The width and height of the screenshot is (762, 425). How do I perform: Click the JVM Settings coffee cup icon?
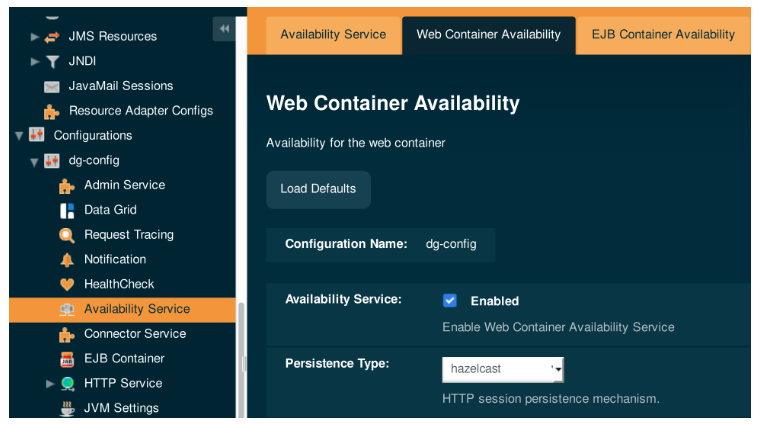(x=67, y=408)
